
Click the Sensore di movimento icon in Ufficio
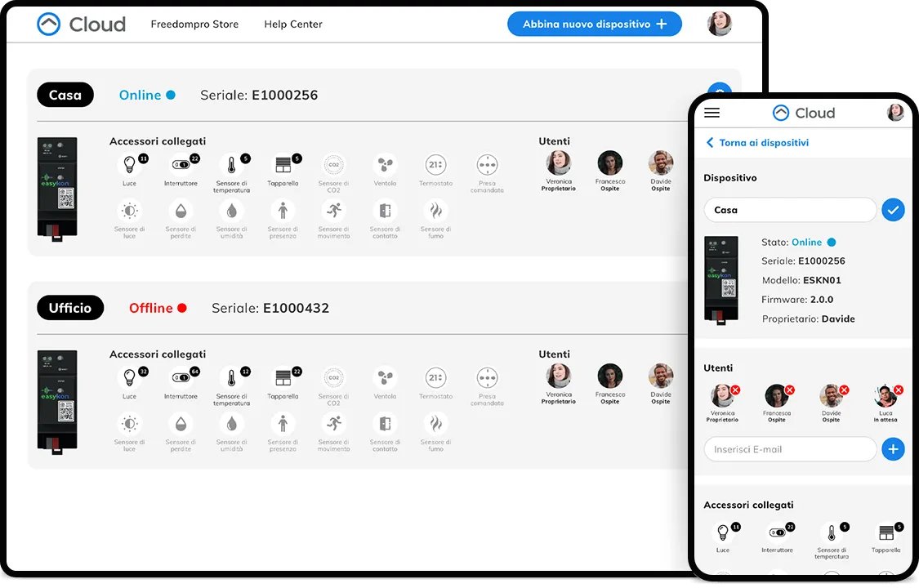point(334,423)
